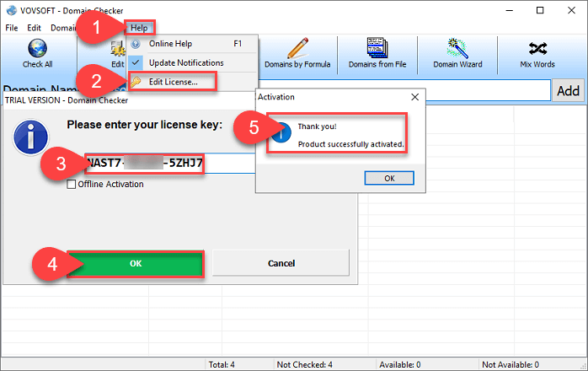Click 'Not Available: 0' status entry
588x371 pixels.
[510, 364]
